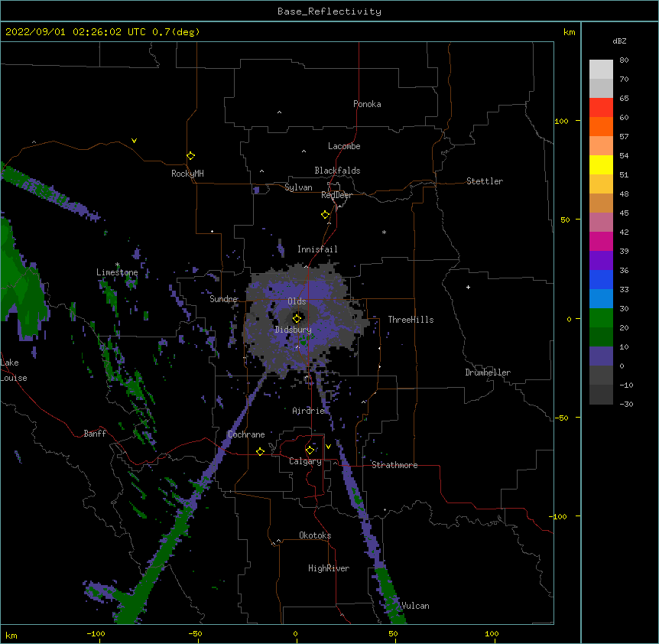Select the magenta 42-39 dBZ legend swatch

601,241
